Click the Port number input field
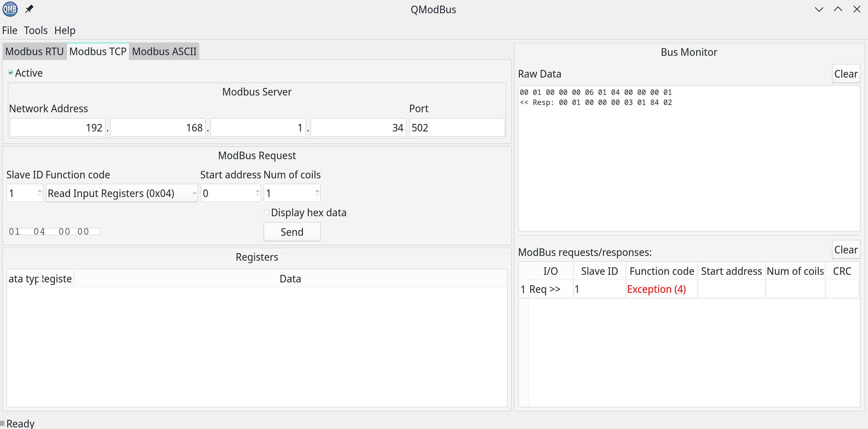This screenshot has width=868, height=429. click(457, 128)
